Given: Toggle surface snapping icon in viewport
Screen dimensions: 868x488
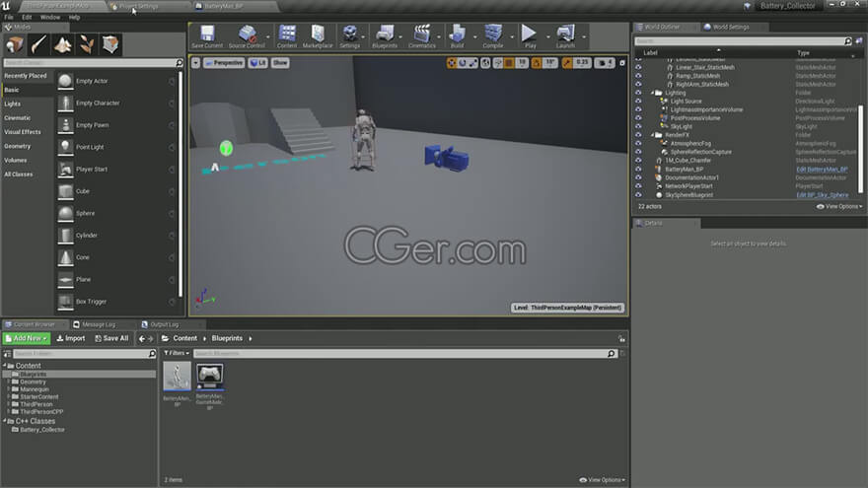Looking at the screenshot, I should tap(498, 63).
